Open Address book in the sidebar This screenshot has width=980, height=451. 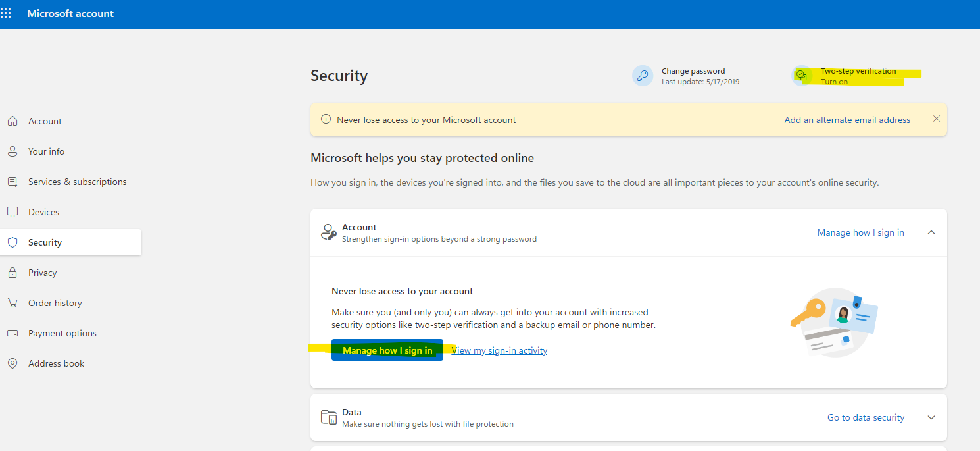[56, 363]
